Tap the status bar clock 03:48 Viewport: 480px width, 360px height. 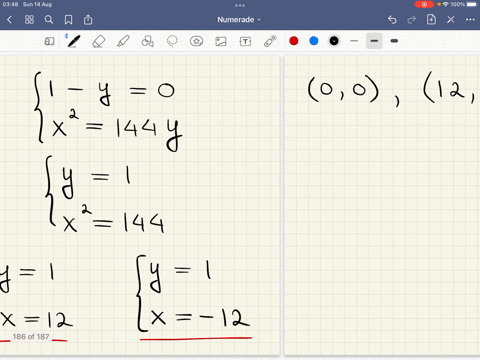pyautogui.click(x=10, y=4)
